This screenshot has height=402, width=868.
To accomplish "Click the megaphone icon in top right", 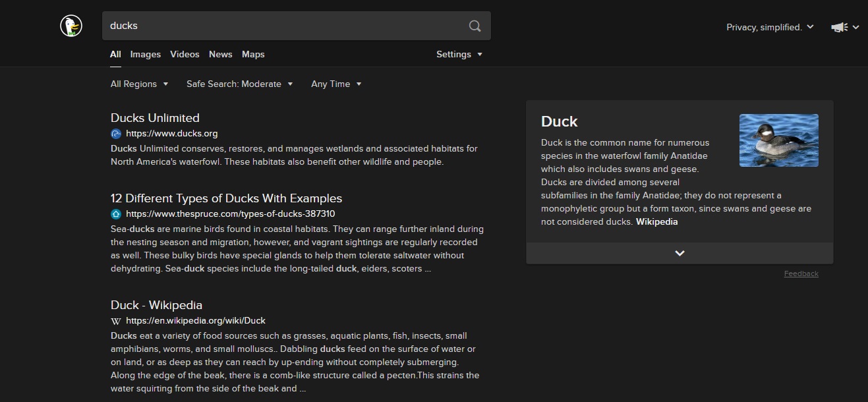I will pos(839,27).
